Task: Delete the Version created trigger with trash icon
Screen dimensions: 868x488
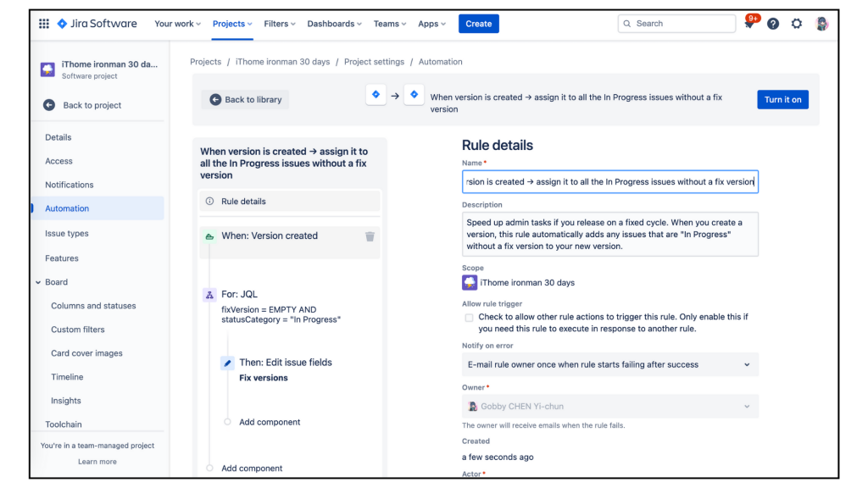Action: 370,236
